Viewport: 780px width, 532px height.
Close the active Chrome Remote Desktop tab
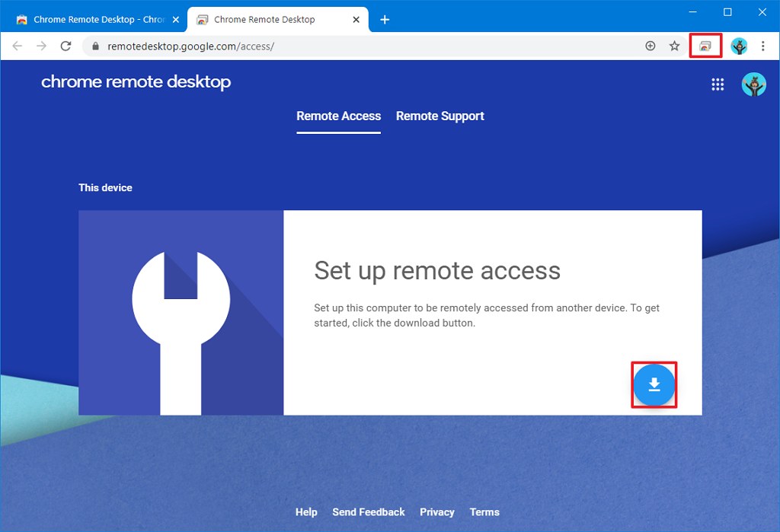(356, 20)
